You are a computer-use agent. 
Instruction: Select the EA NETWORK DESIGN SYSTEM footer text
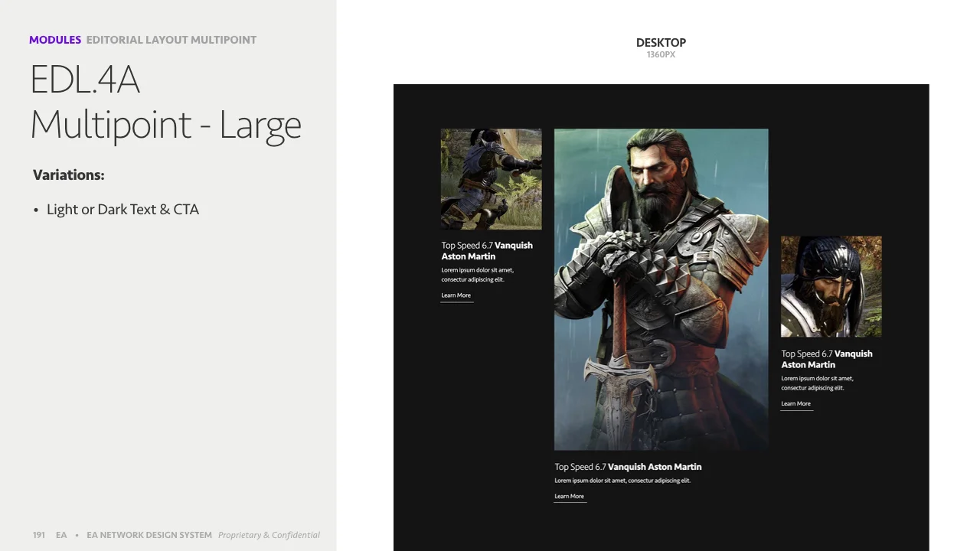coord(149,535)
